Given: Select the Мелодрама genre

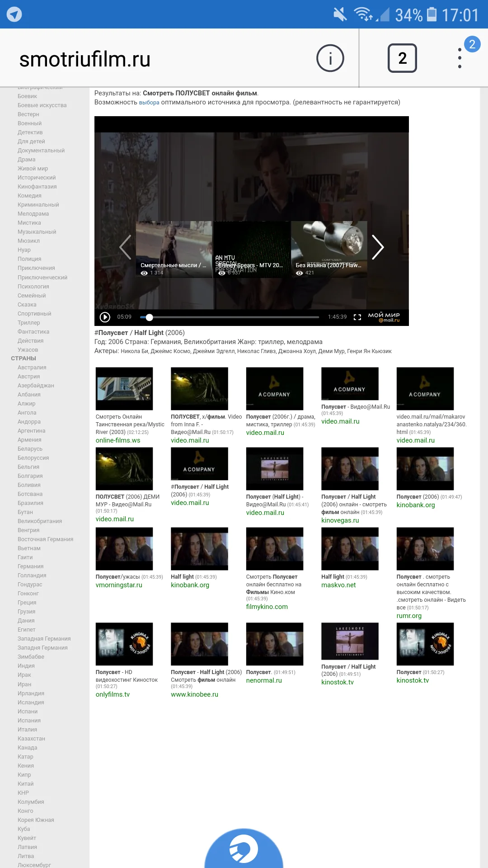Looking at the screenshot, I should (x=33, y=214).
